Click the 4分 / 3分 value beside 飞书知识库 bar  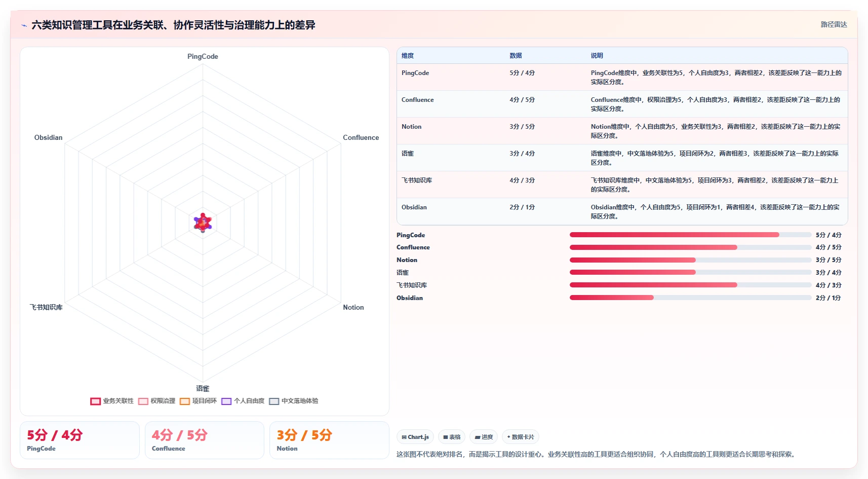[828, 285]
